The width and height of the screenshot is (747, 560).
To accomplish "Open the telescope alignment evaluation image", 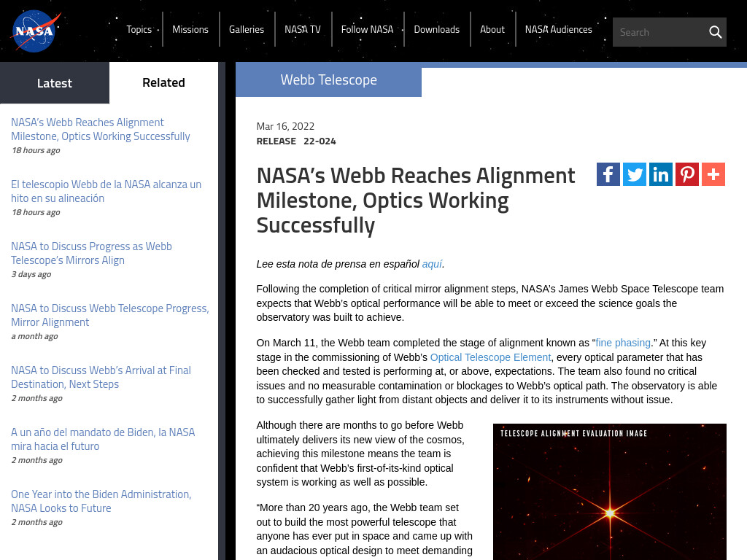I will click(x=610, y=491).
